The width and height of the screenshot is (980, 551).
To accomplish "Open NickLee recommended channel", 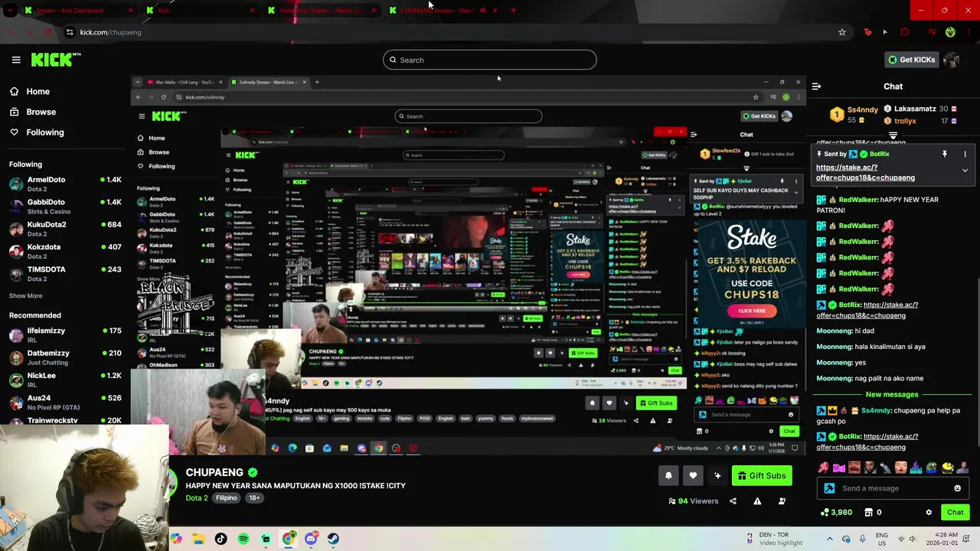I will pos(65,380).
